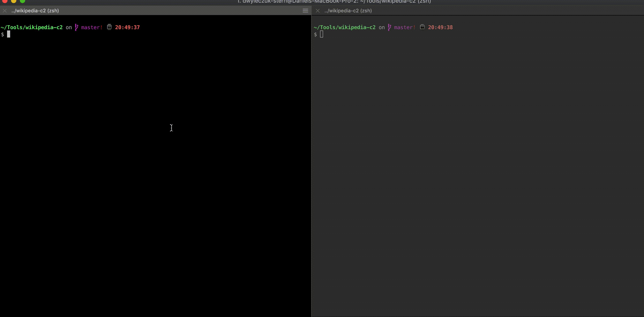The width and height of the screenshot is (644, 317).
Task: Click the git branch icon in left prompt
Action: [x=77, y=27]
